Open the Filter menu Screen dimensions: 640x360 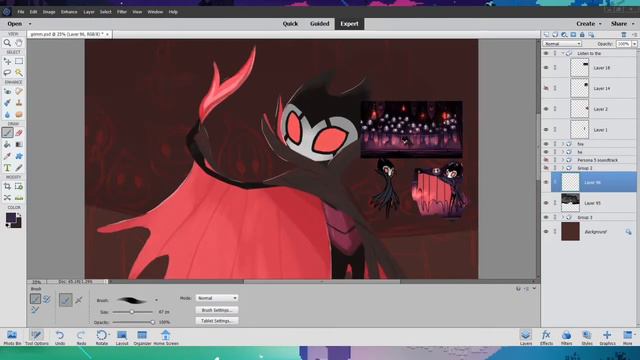(122, 12)
